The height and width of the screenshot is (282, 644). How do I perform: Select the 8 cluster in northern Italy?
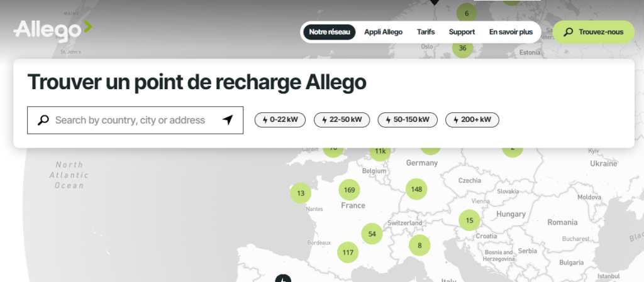[x=419, y=245]
